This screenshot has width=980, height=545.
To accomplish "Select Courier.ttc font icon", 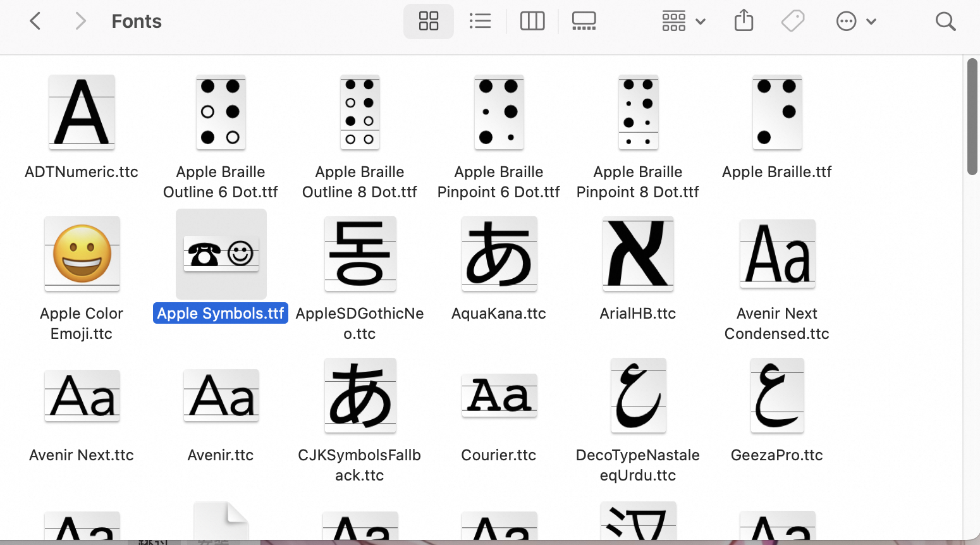I will 499,396.
